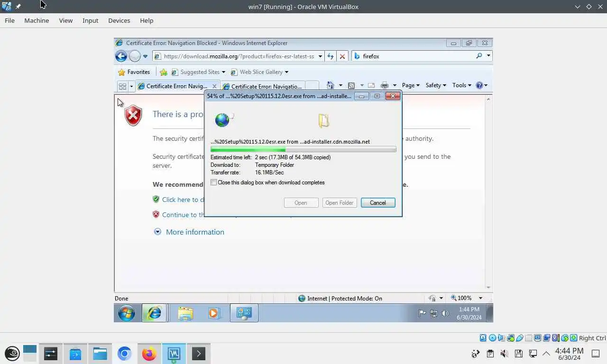Click the IE page vertical scrollbar down arrow
This screenshot has width=607, height=364.
point(488,288)
